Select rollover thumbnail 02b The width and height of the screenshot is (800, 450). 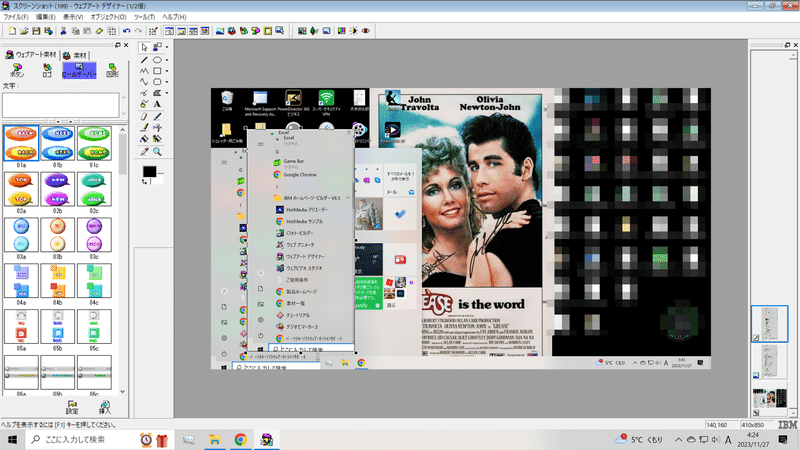click(57, 190)
